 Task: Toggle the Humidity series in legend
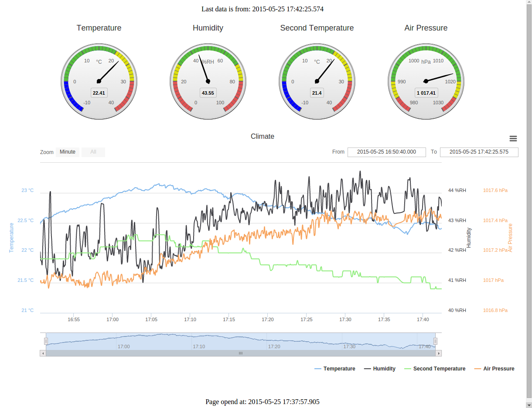380,369
